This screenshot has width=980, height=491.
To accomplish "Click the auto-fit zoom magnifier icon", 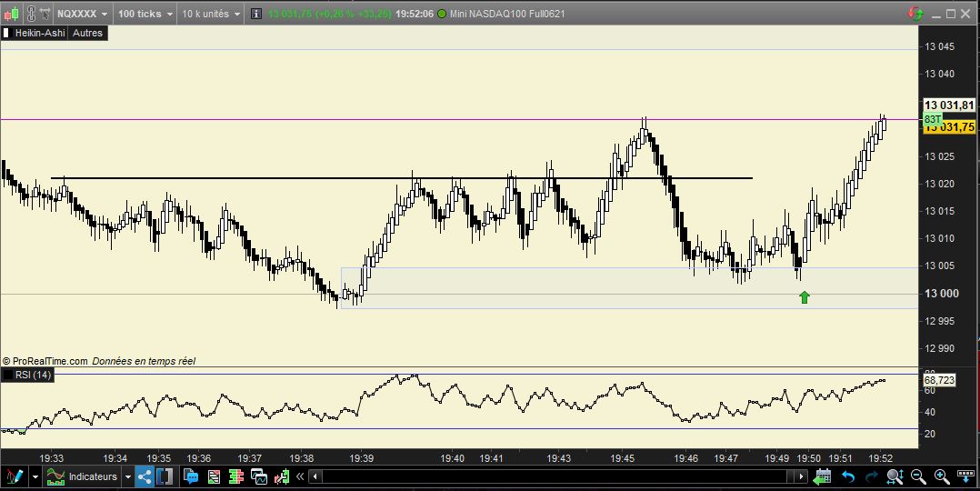I will pos(895,476).
